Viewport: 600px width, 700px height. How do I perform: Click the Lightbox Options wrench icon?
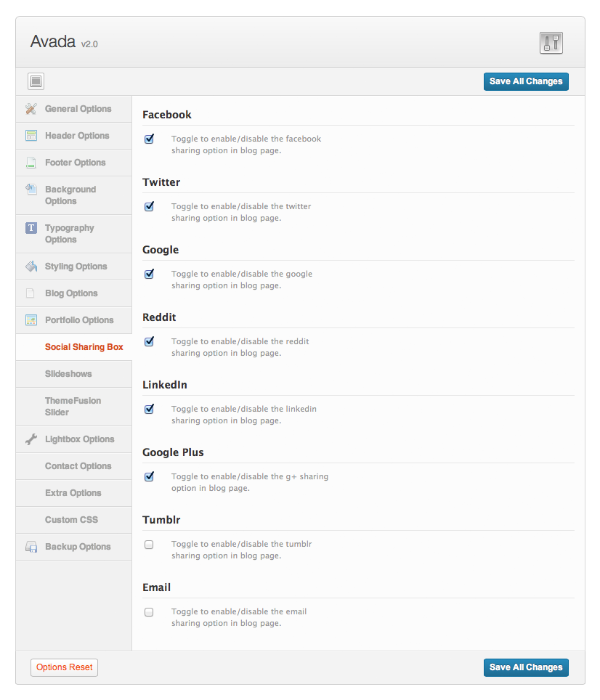coord(31,439)
